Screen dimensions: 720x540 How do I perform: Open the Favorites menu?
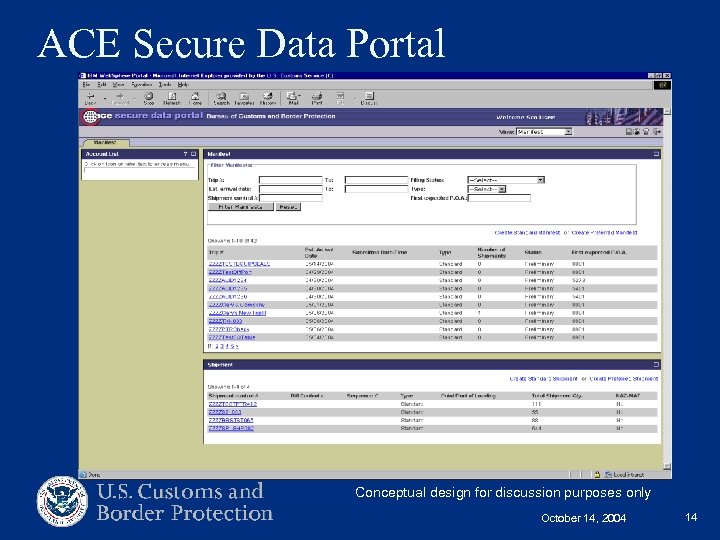(141, 84)
